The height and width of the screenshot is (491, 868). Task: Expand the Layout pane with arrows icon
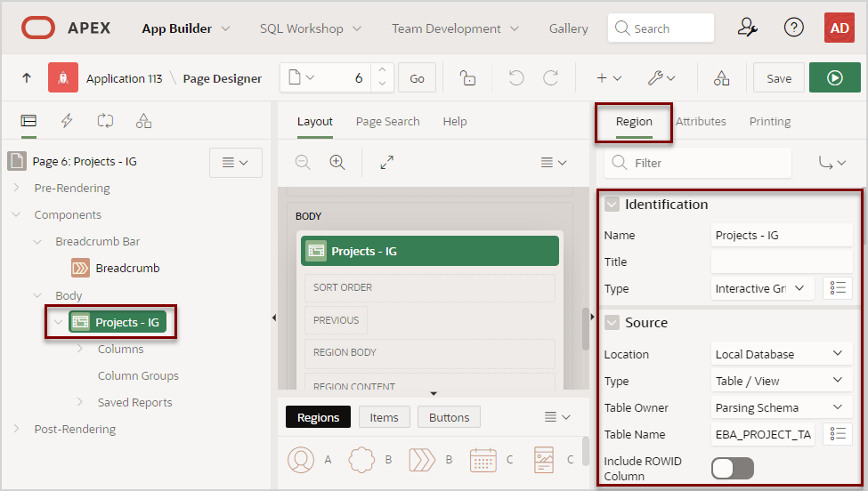pos(387,162)
